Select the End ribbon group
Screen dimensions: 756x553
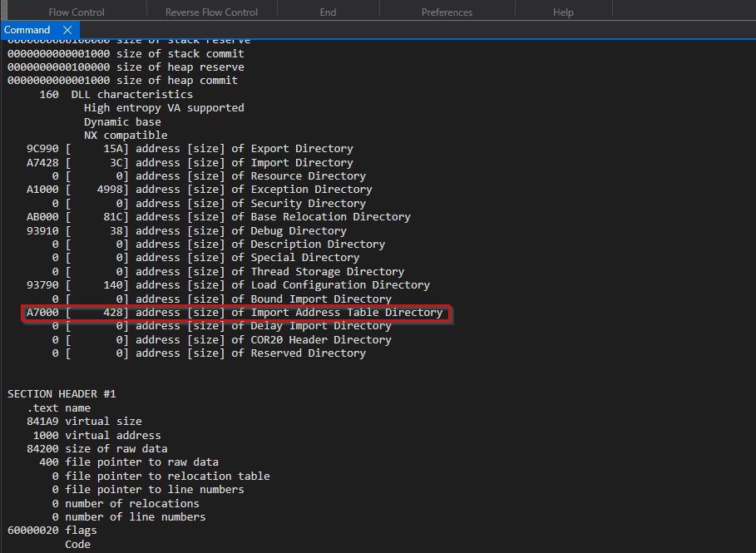(x=328, y=12)
